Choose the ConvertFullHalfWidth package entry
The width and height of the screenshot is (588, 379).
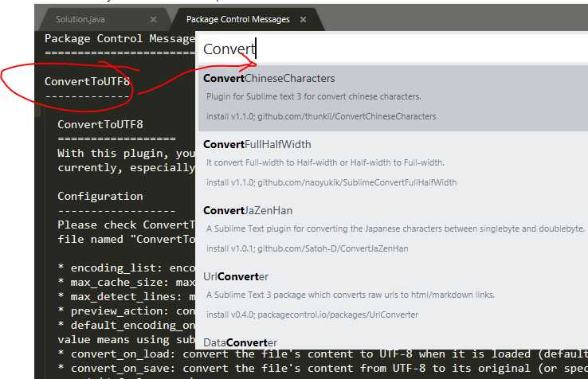(x=393, y=164)
